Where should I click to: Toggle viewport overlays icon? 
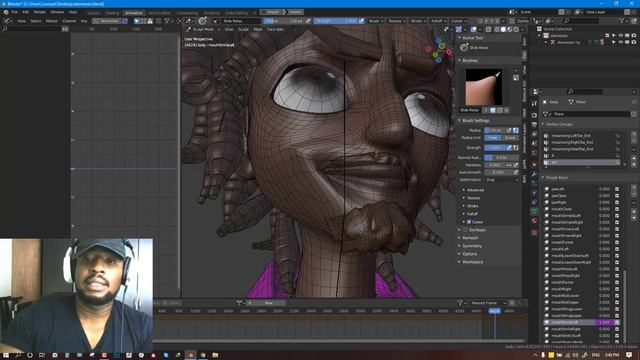(x=473, y=29)
